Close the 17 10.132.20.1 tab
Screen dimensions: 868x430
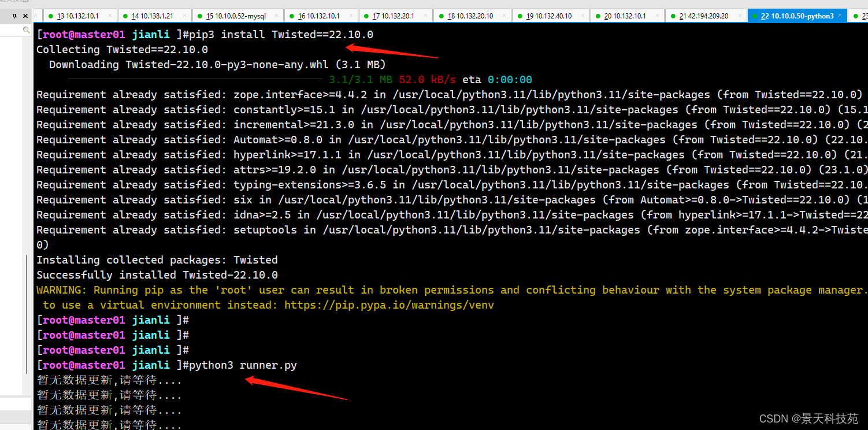(x=426, y=16)
